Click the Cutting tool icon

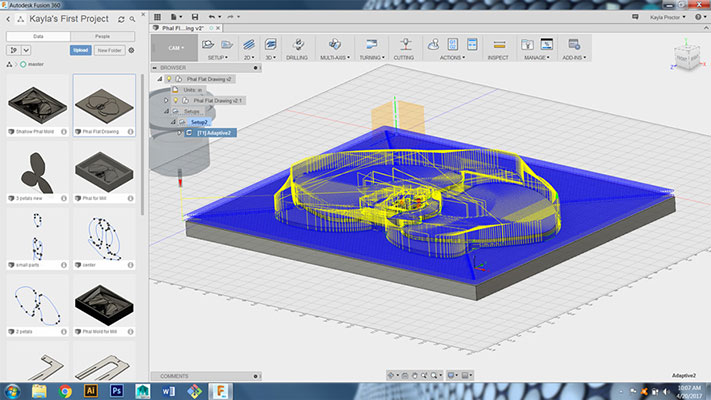405,44
